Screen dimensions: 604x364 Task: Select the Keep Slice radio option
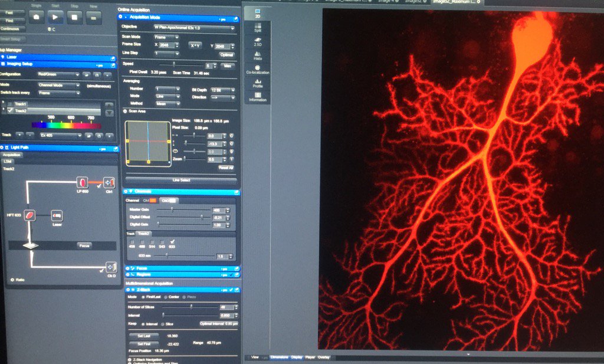click(x=163, y=324)
